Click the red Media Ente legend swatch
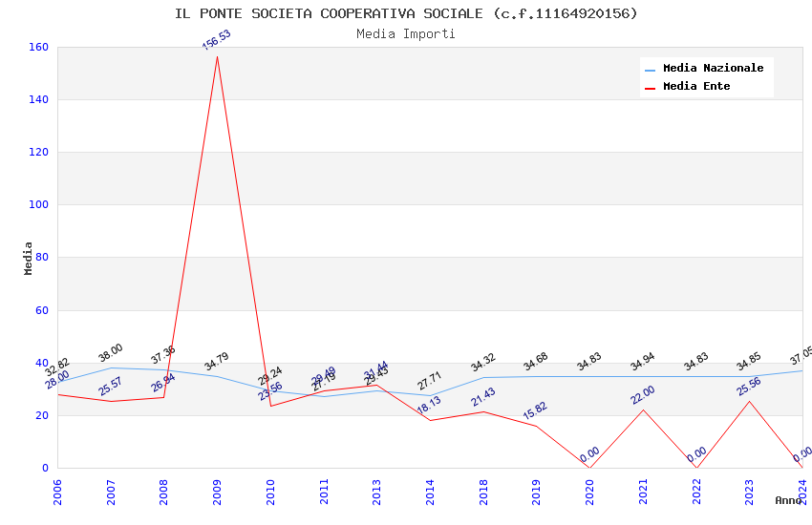Screen dimensions: 812x525 pos(650,89)
